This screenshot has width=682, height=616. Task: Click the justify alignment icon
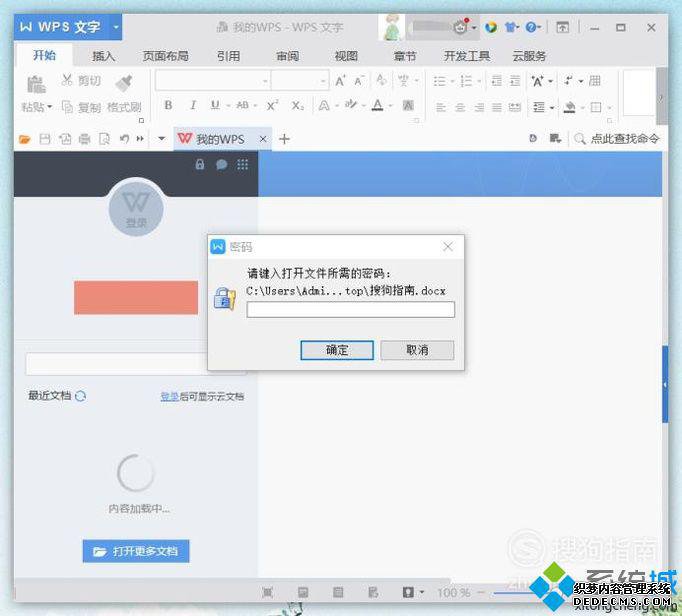tap(497, 107)
